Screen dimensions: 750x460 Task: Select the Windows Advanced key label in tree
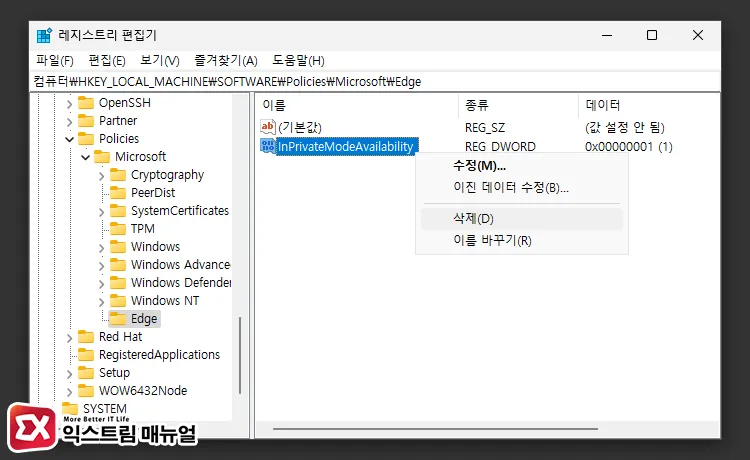[180, 265]
